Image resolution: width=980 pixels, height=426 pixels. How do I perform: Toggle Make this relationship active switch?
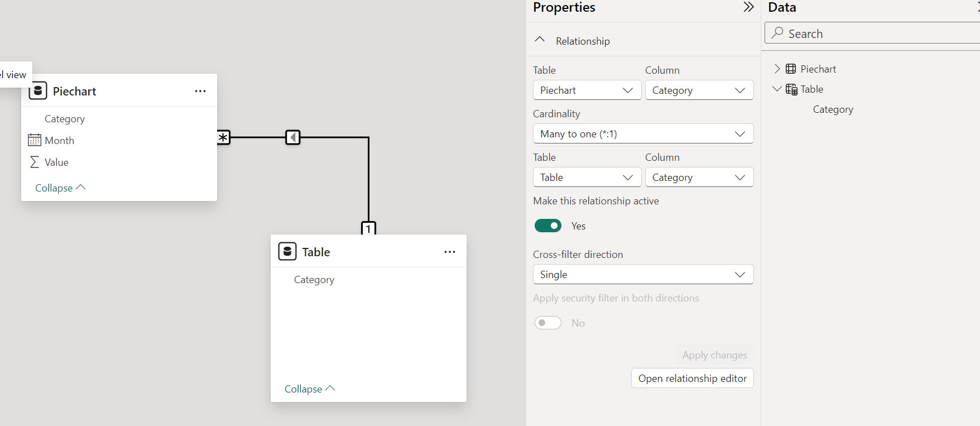pos(548,226)
